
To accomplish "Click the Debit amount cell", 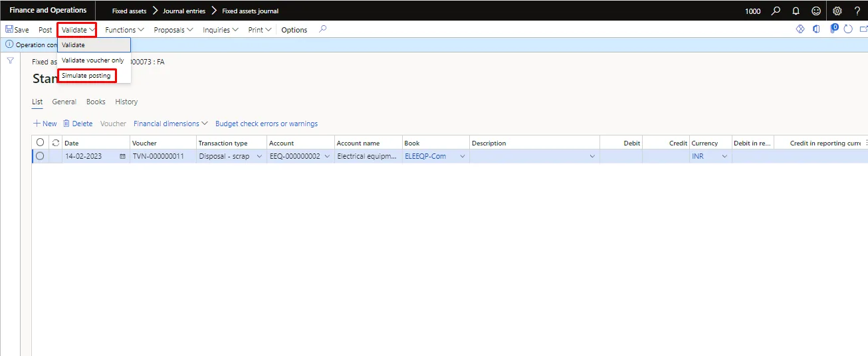I will pos(621,157).
